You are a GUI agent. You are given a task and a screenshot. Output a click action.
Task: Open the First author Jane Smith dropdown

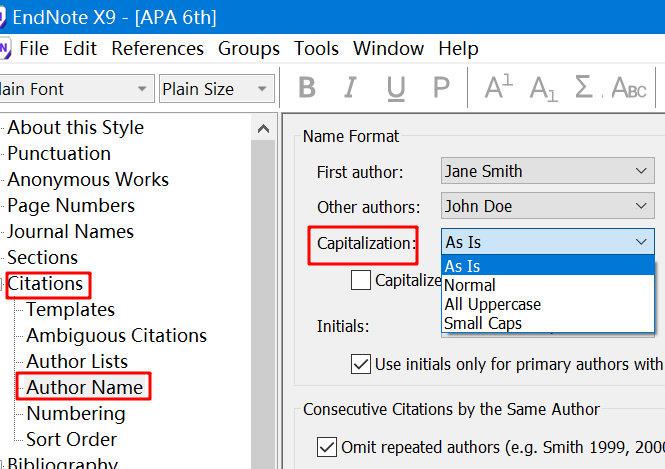pos(548,171)
